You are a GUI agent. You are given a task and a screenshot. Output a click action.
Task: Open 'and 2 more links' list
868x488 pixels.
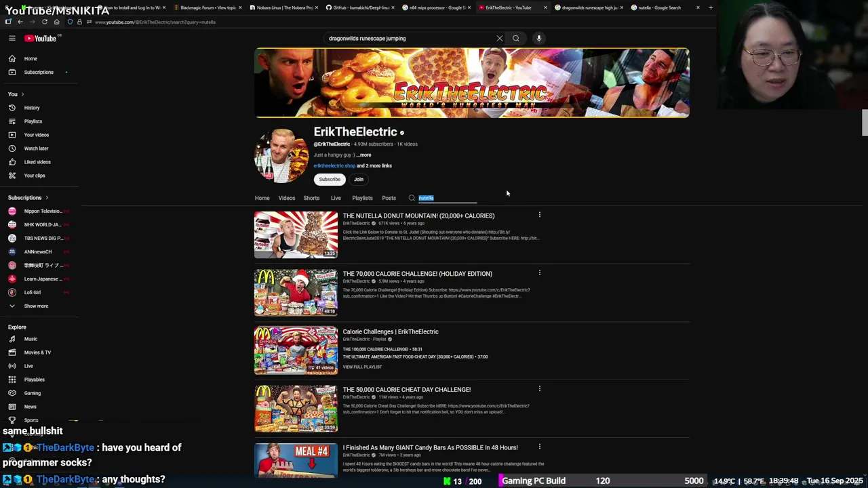pos(374,166)
